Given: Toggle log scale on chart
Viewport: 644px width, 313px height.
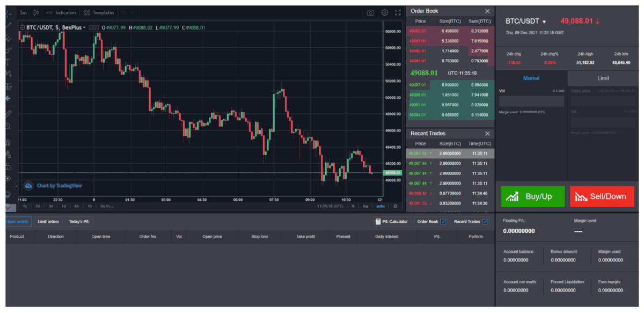Looking at the screenshot, I should pos(365,206).
